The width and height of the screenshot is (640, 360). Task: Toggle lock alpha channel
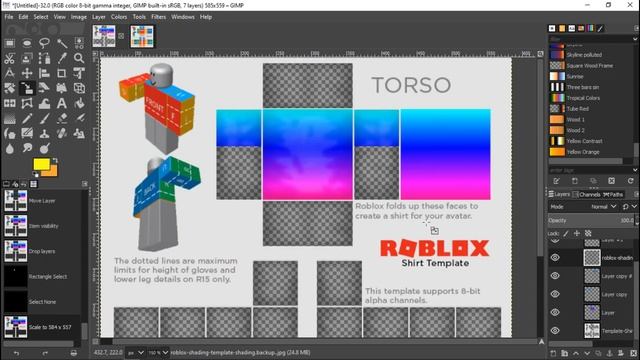pos(588,233)
